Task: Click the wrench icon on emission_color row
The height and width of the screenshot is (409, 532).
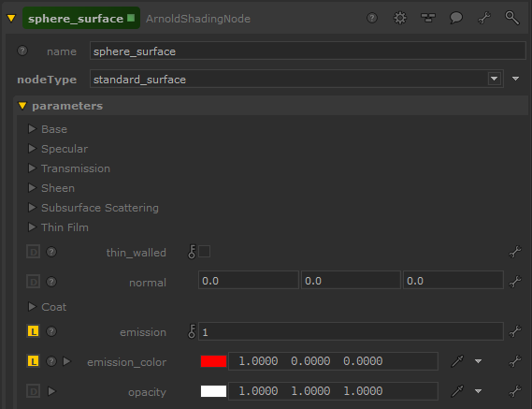Action: 515,361
